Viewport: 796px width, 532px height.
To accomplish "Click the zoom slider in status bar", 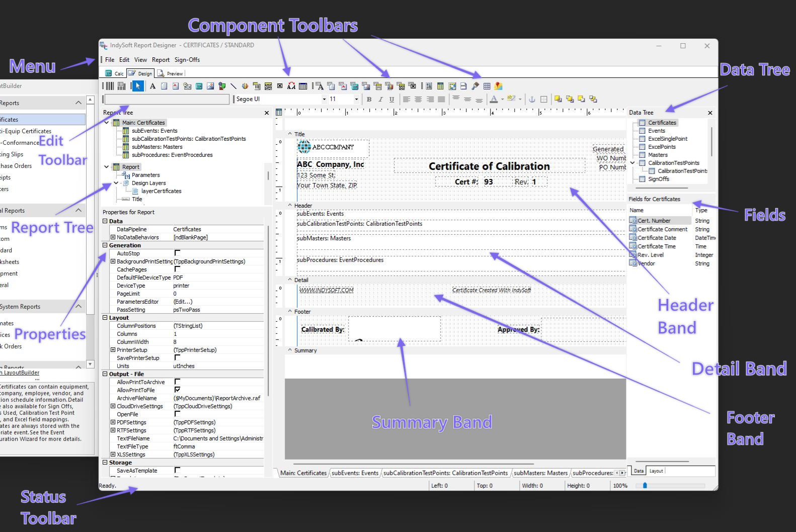I will (x=645, y=486).
